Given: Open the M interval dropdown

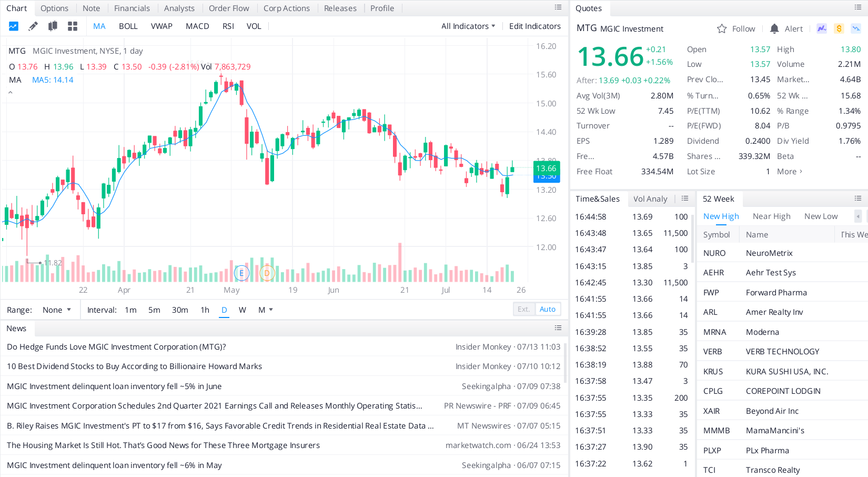Looking at the screenshot, I should pos(266,310).
